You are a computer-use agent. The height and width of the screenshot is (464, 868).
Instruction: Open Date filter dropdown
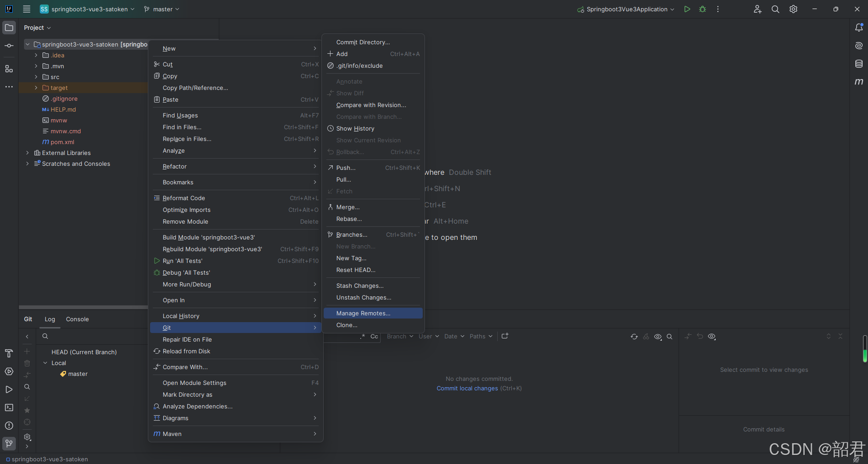[x=454, y=336]
